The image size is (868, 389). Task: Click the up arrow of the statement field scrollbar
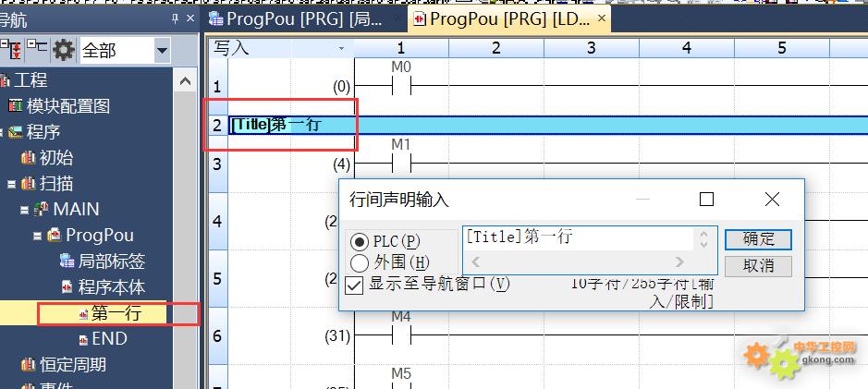(704, 234)
